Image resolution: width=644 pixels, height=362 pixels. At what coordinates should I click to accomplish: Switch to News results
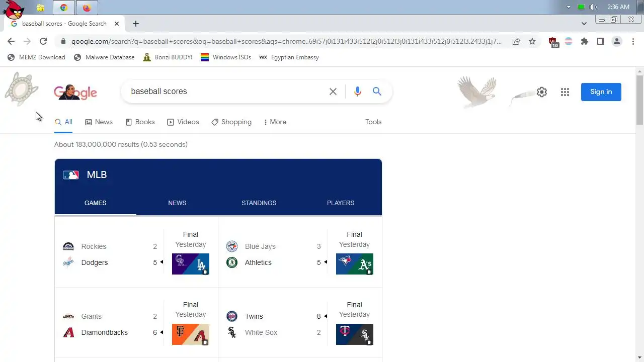pyautogui.click(x=99, y=122)
